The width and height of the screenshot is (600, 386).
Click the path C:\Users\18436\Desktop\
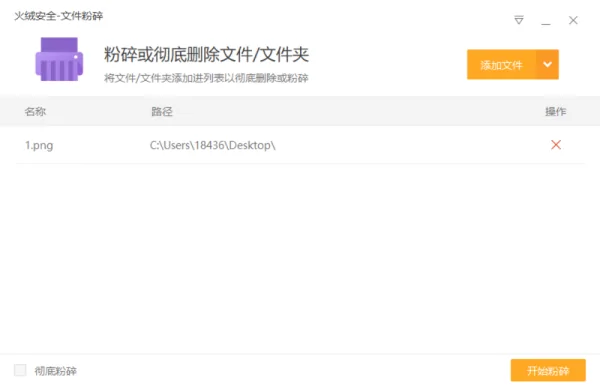212,145
